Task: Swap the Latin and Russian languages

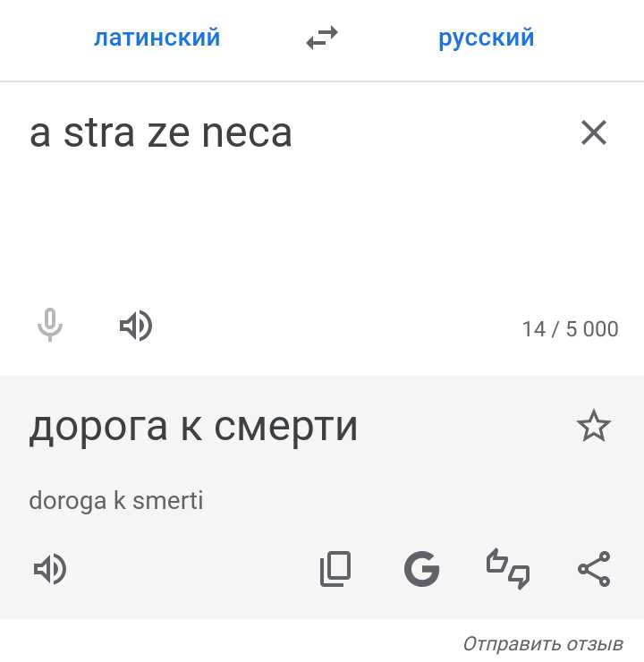Action: click(322, 38)
